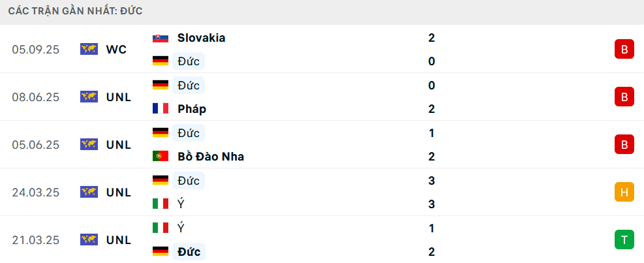Click the Slovakia flag icon

point(160,38)
